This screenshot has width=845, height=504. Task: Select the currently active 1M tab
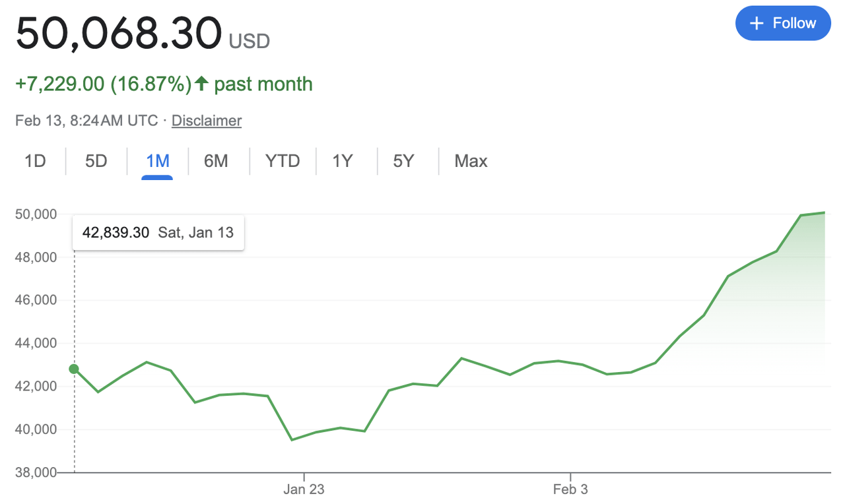tap(156, 160)
